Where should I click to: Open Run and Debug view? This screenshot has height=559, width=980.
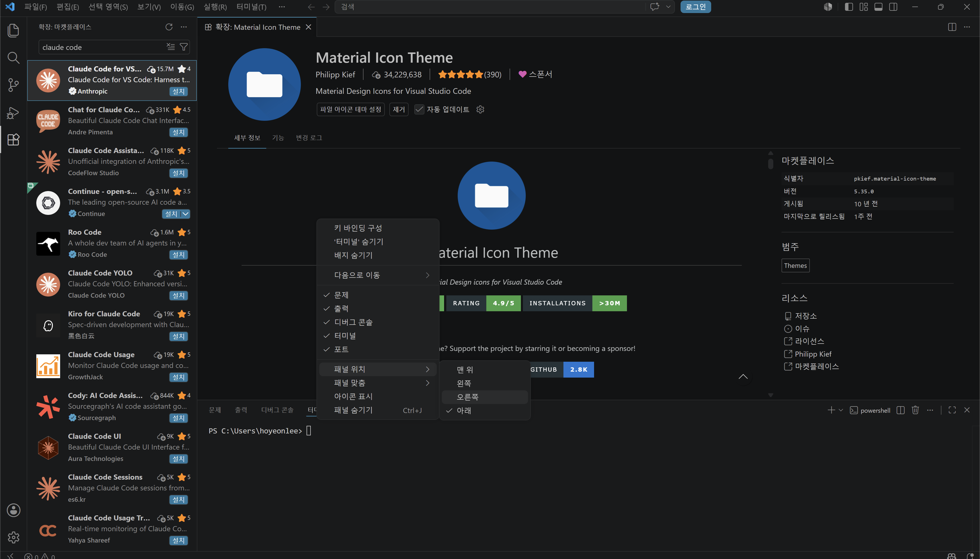[13, 113]
